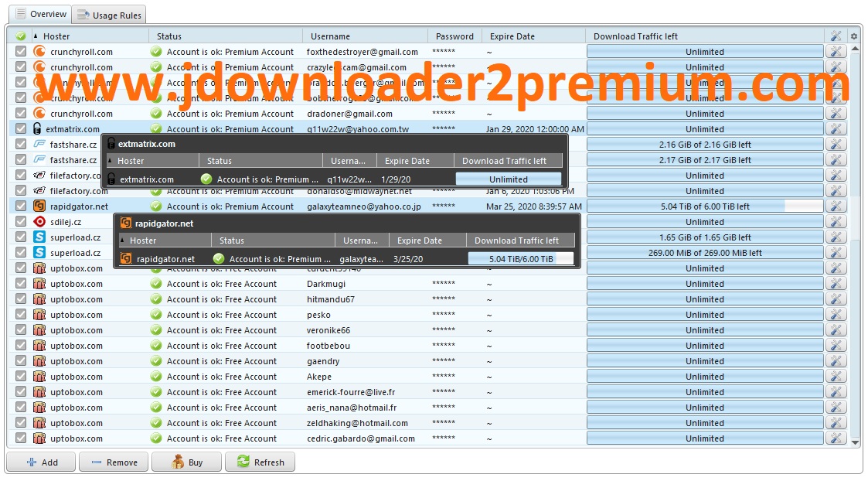Image resolution: width=868 pixels, height=481 pixels.
Task: Click the scroll-down arrow of the accounts list
Action: coord(856,442)
